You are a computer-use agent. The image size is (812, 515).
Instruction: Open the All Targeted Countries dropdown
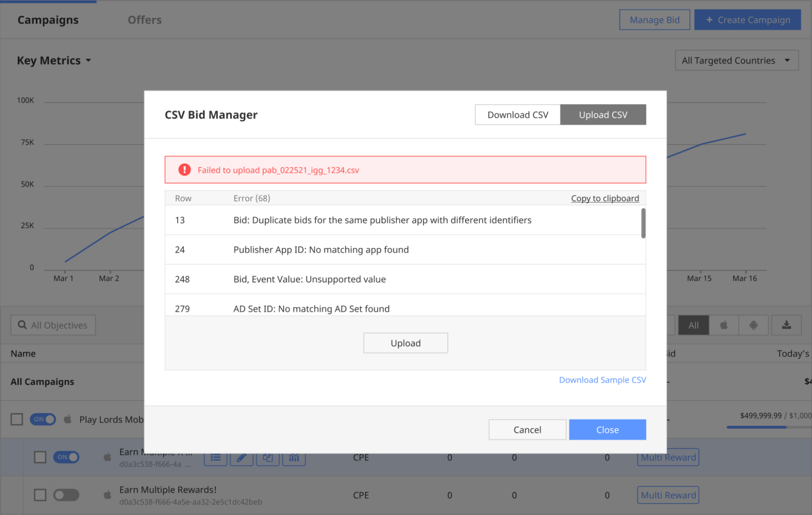coord(736,61)
